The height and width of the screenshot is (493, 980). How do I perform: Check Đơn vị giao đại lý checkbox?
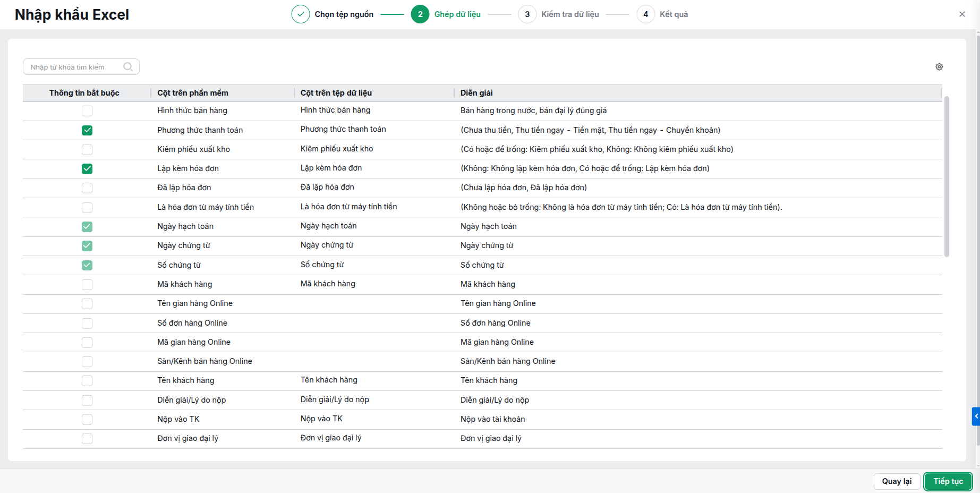click(87, 439)
